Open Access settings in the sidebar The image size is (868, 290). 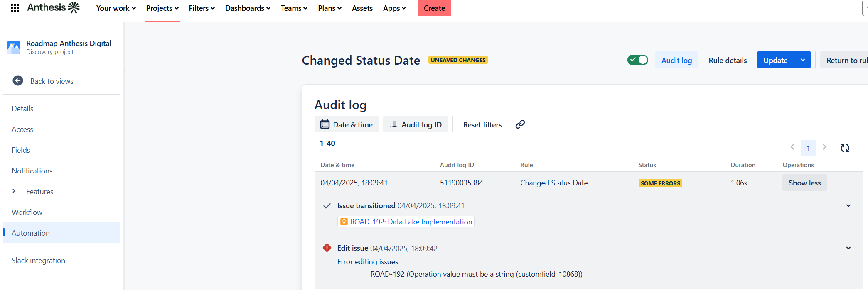pyautogui.click(x=61, y=129)
